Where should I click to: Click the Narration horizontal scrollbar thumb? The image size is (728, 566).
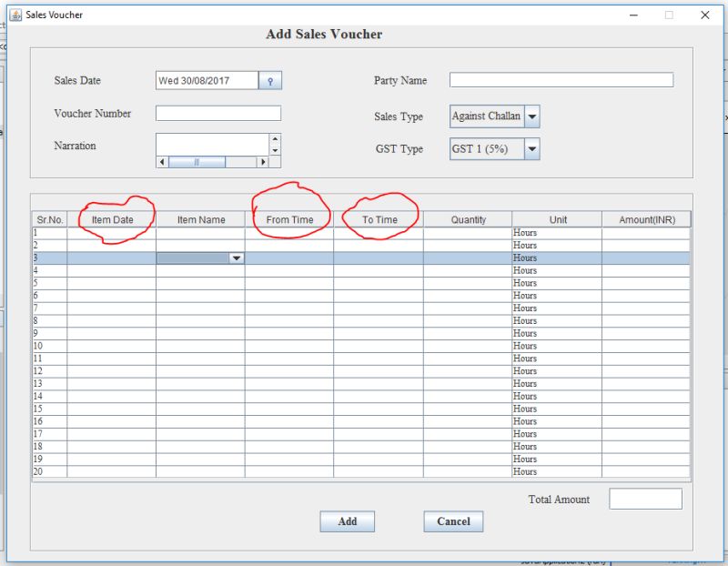coord(197,162)
